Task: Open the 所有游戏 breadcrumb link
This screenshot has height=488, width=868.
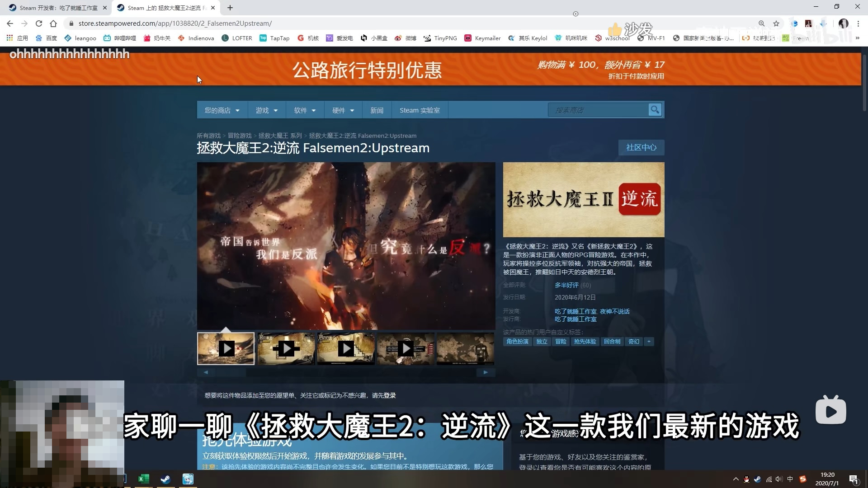Action: point(208,136)
